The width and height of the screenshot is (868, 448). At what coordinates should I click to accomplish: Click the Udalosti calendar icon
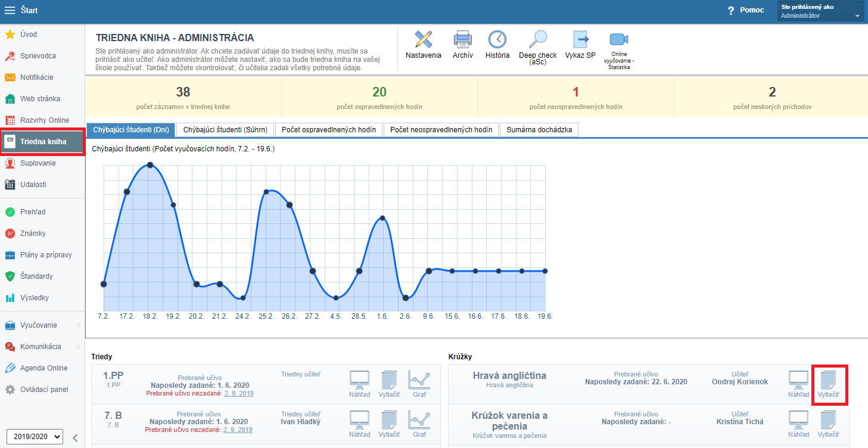[10, 185]
